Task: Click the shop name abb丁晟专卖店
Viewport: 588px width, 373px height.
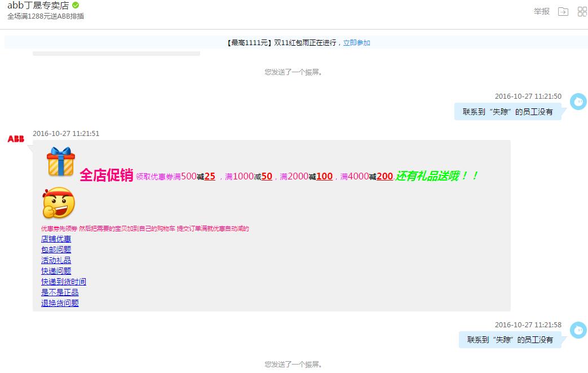Action: tap(38, 5)
